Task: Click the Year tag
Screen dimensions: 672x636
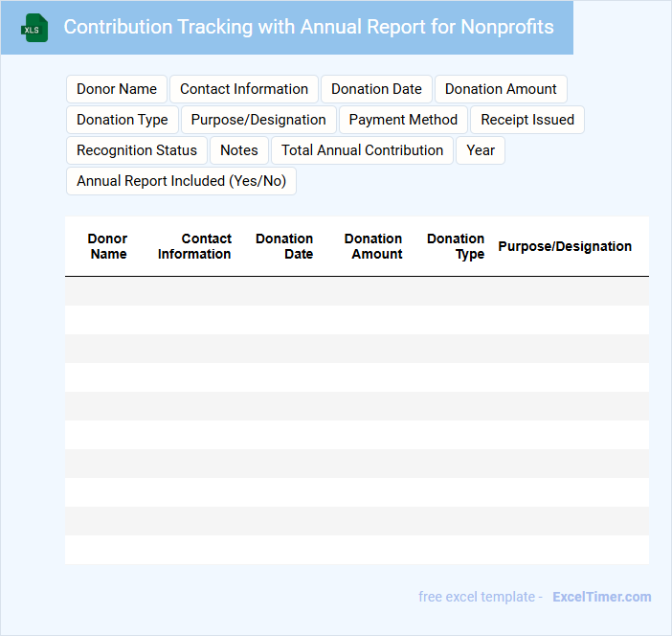Action: tap(481, 150)
